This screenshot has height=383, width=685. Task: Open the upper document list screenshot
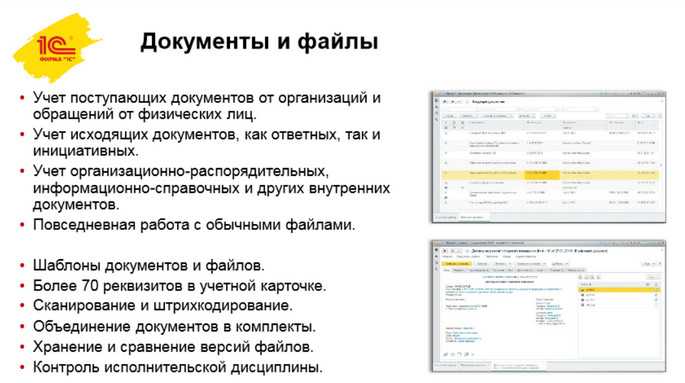(549, 157)
